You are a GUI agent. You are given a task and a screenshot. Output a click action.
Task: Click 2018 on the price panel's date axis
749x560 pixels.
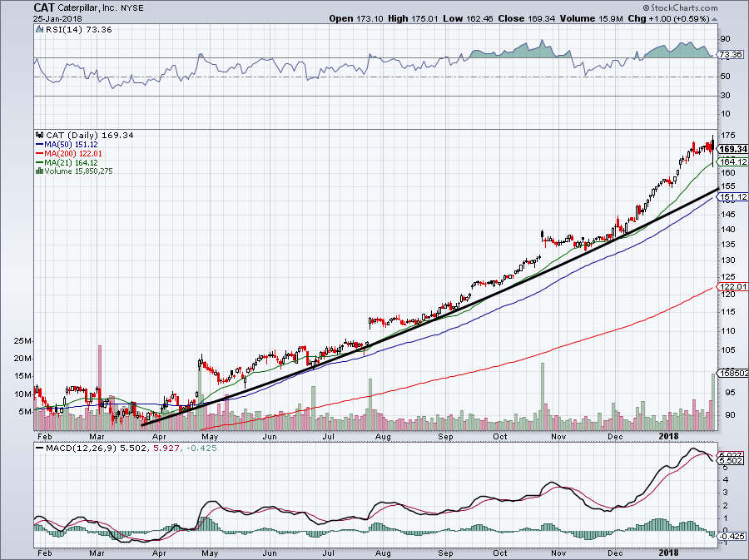[x=668, y=436]
